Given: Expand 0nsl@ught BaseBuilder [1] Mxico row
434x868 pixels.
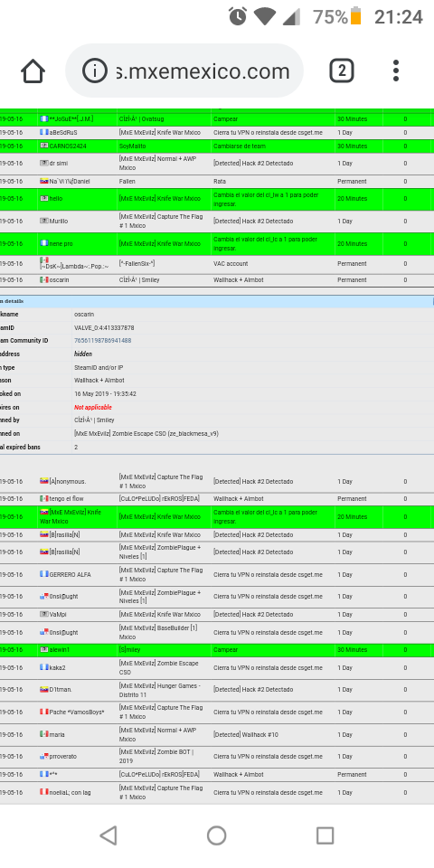Looking at the screenshot, I should click(x=217, y=632).
